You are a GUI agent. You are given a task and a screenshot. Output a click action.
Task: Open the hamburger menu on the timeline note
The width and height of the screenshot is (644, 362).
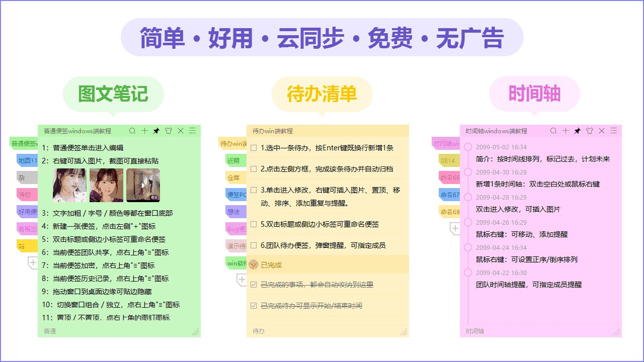pos(613,130)
